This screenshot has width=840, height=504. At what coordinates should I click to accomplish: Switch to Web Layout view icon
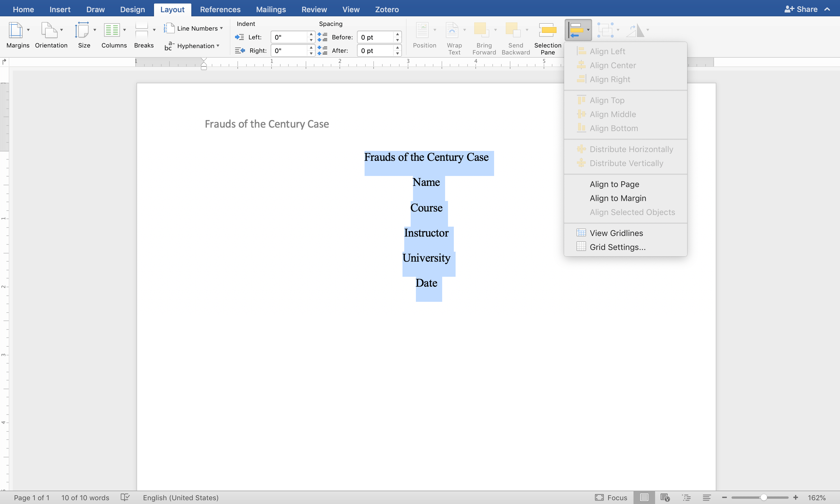click(x=665, y=498)
